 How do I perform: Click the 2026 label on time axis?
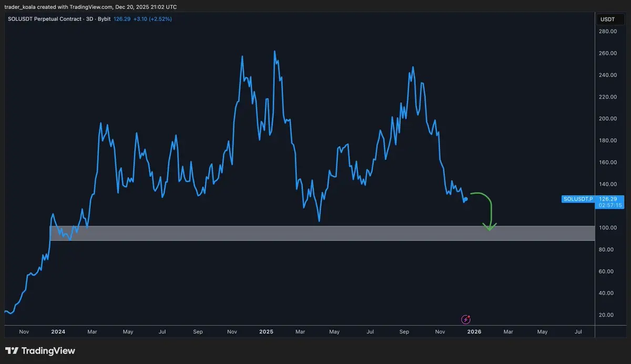click(x=474, y=332)
